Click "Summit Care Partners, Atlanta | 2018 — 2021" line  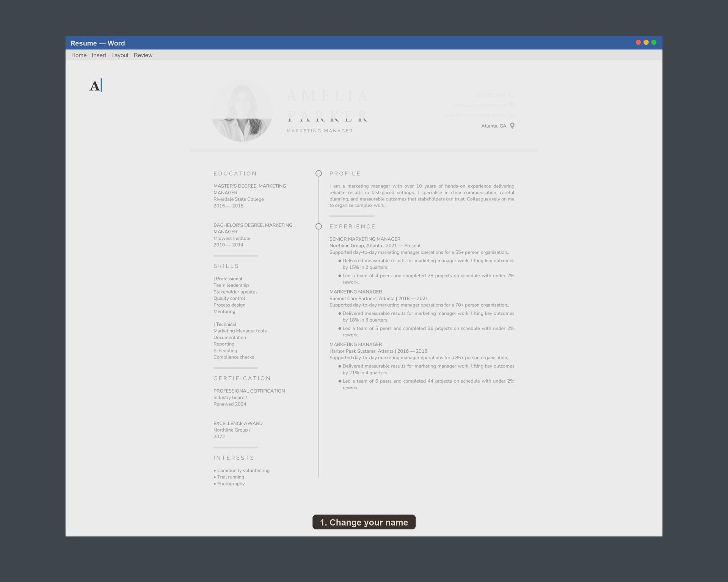pyautogui.click(x=379, y=298)
